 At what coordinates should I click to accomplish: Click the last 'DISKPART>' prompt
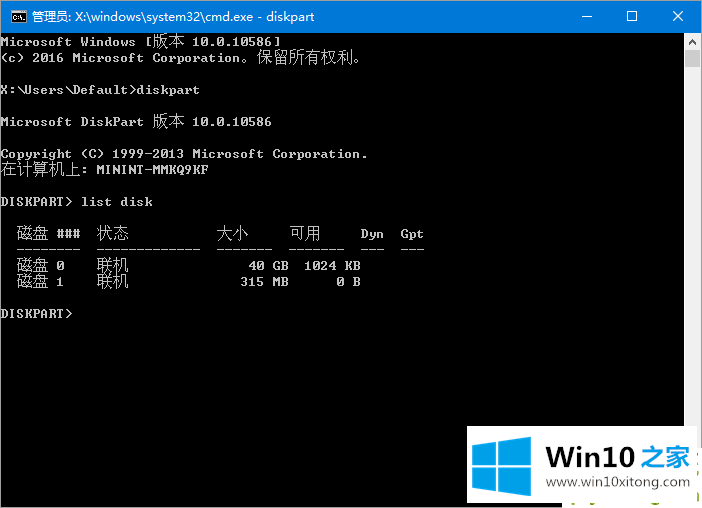(36, 314)
